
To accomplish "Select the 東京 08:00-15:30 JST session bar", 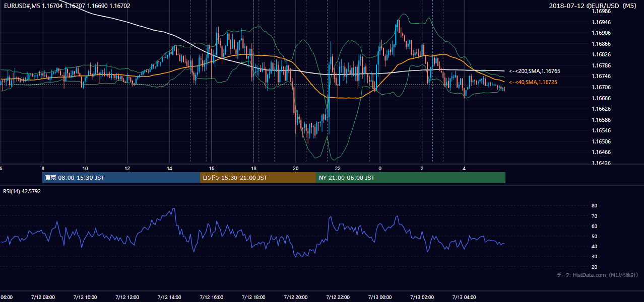I will point(121,178).
